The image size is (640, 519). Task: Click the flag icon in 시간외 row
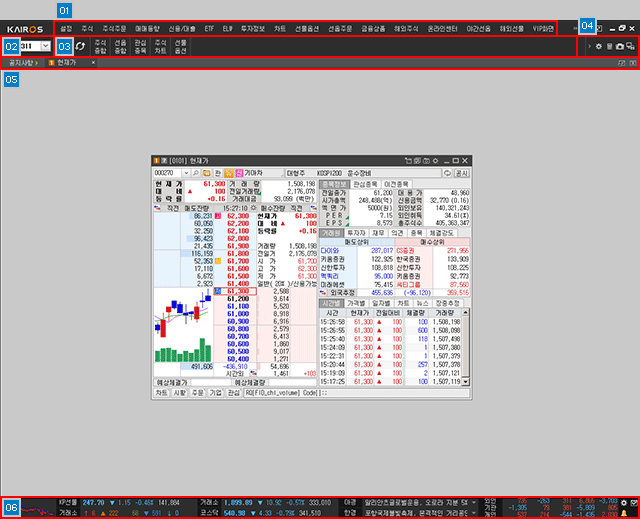[x=253, y=373]
